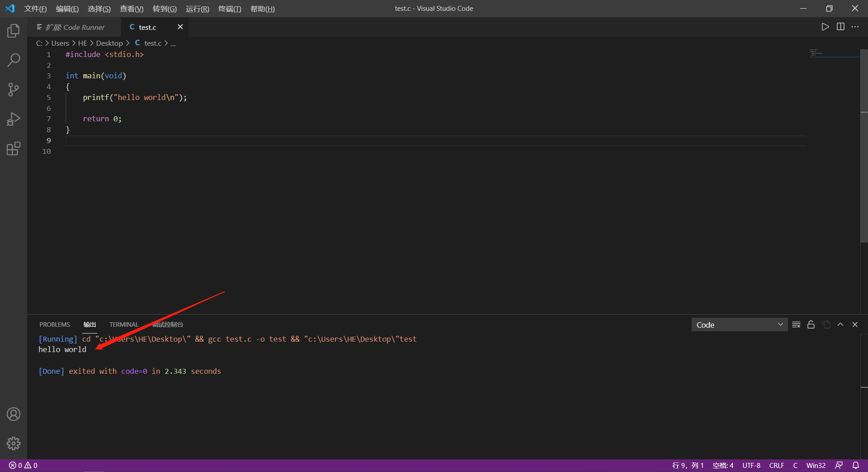
Task: Open Source Control view
Action: click(13, 89)
